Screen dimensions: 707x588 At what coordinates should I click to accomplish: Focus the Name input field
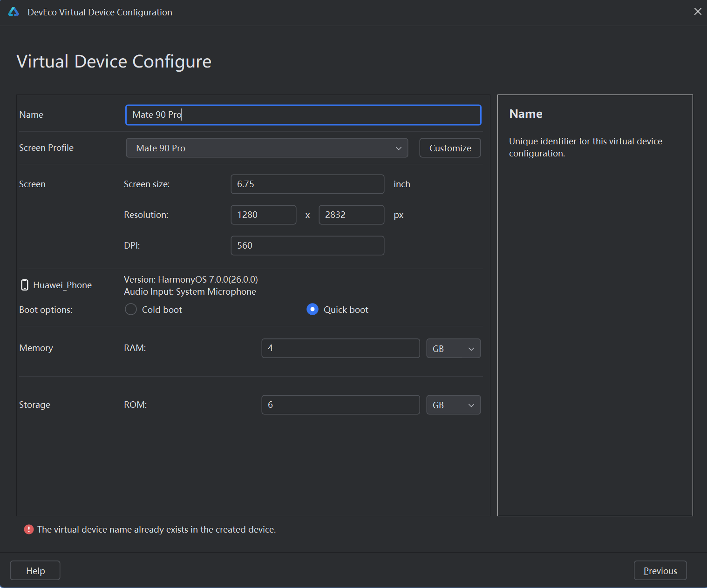(303, 115)
